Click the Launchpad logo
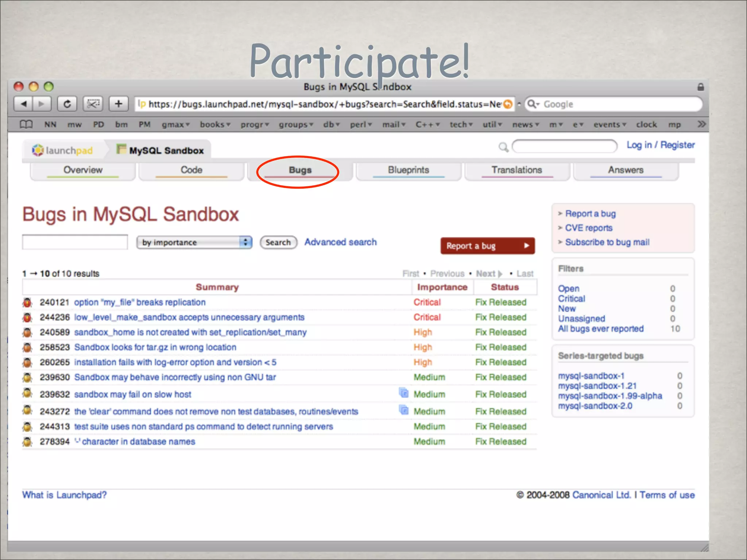Screen dimensions: 747x560 pyautogui.click(x=62, y=150)
